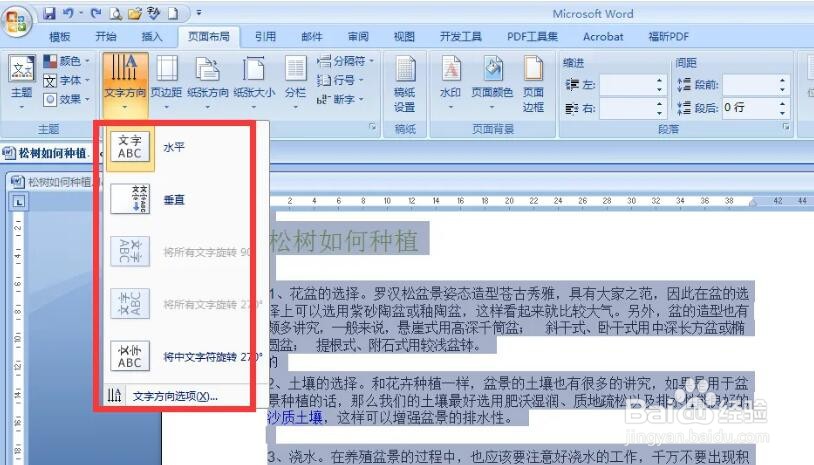Switch to the 插入 ribbon tab
Image resolution: width=814 pixels, height=465 pixels.
tap(152, 36)
